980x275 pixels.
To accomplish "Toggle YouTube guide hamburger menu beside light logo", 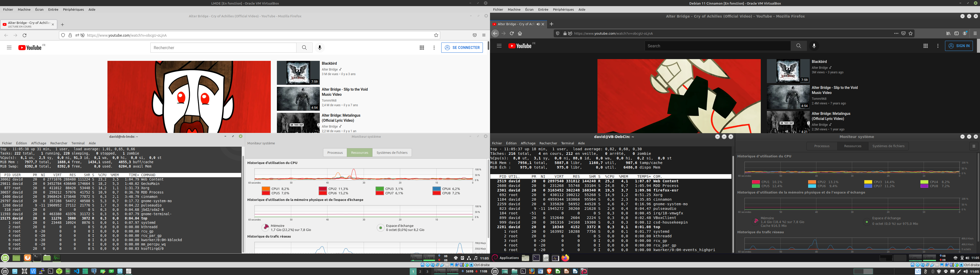I will [9, 47].
